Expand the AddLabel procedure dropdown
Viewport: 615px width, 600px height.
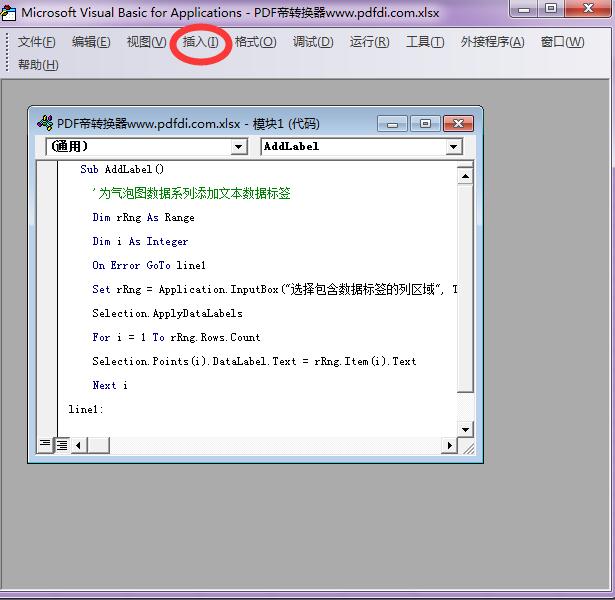coord(453,147)
